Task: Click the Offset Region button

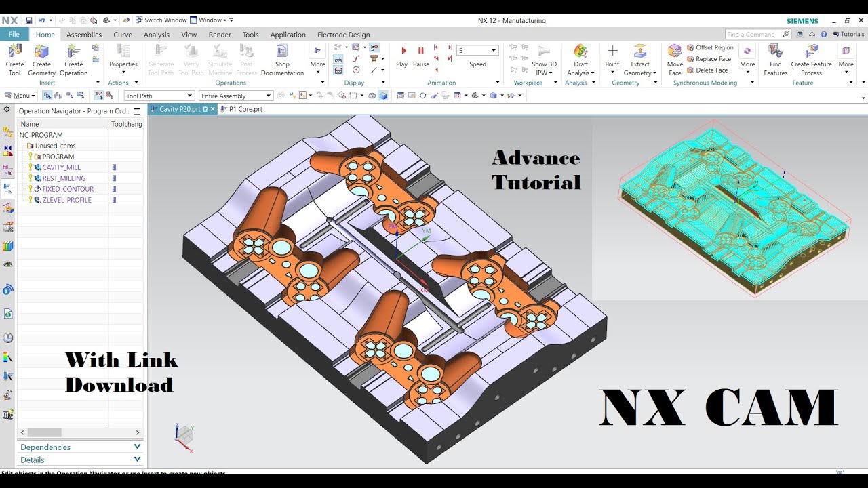Action: 714,48
